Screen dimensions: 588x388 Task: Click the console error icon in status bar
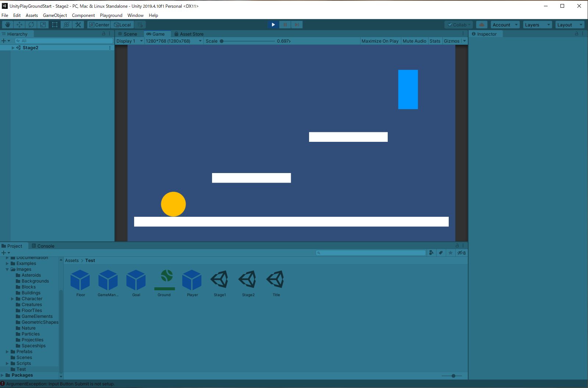pos(3,384)
